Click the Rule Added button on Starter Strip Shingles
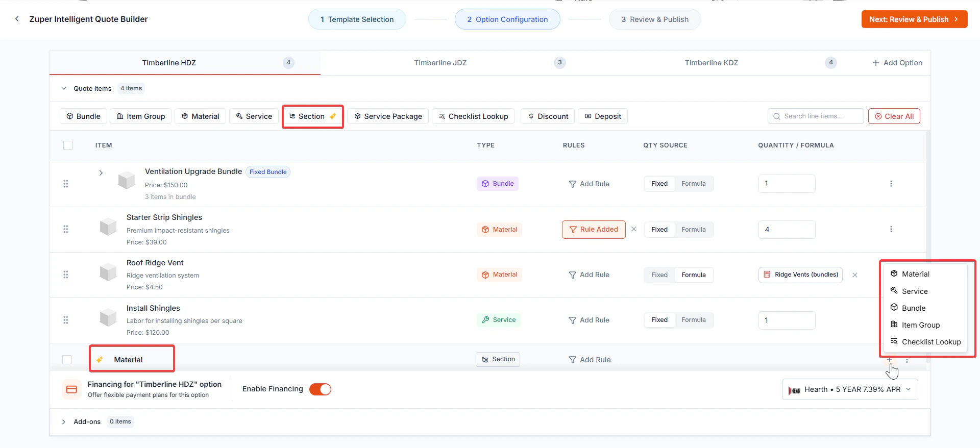This screenshot has width=980, height=448. tap(594, 230)
